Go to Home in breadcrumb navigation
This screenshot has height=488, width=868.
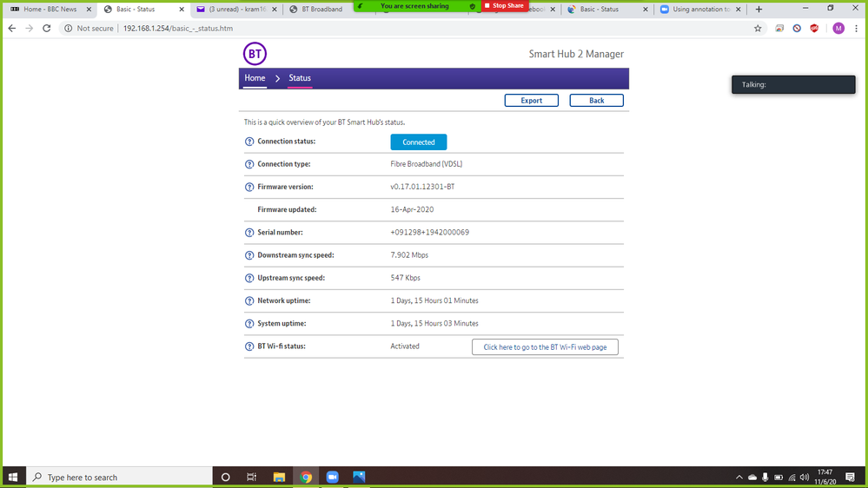(x=255, y=78)
